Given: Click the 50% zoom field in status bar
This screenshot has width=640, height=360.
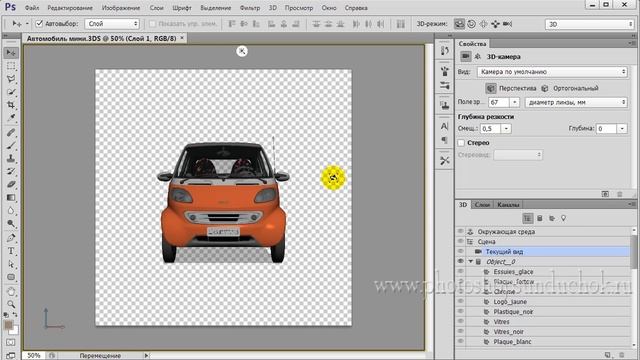Looking at the screenshot, I should point(33,356).
